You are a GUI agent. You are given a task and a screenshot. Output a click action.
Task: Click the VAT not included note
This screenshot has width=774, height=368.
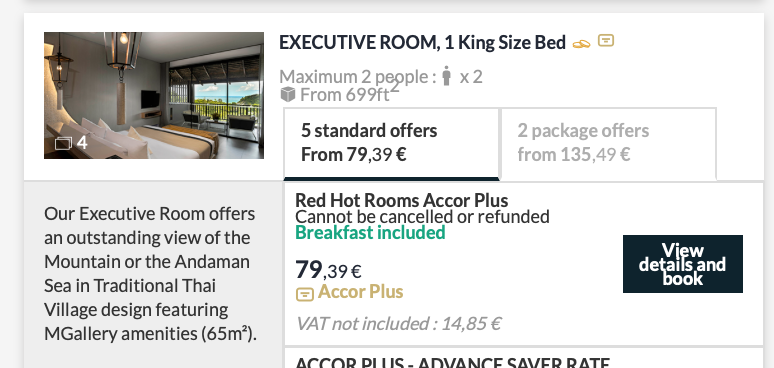tap(398, 324)
